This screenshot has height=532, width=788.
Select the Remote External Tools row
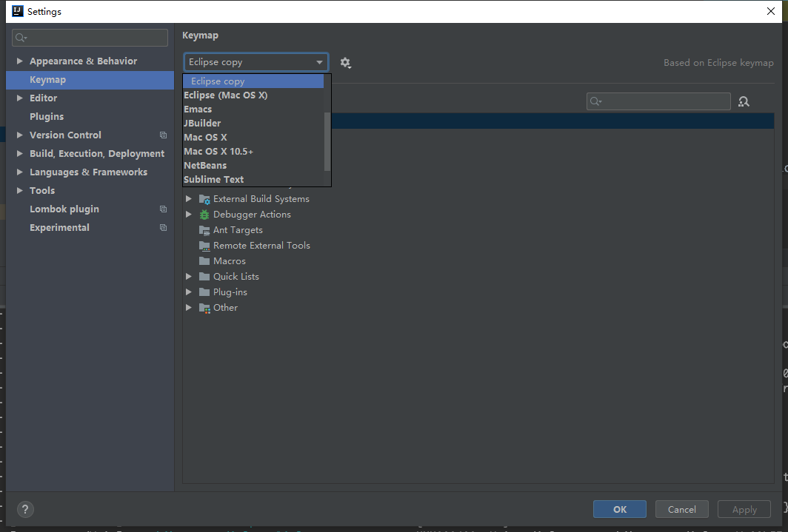[478, 246]
